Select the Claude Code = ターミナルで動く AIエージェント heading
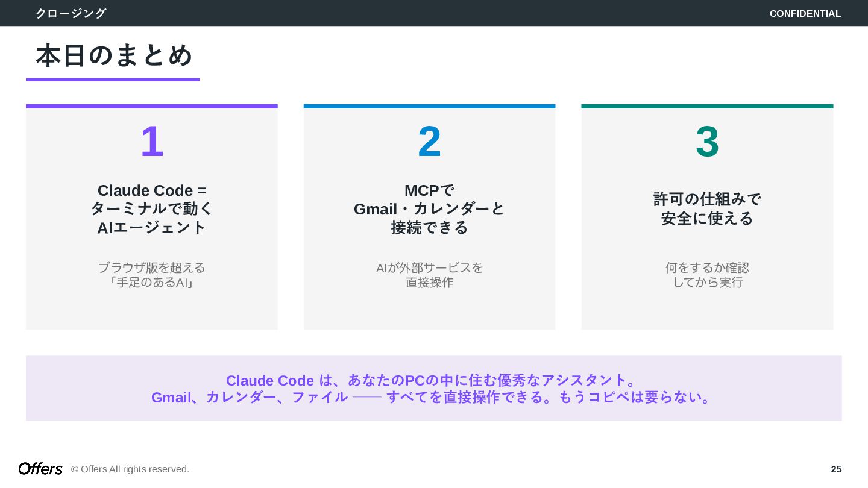This screenshot has height=488, width=868. (152, 208)
